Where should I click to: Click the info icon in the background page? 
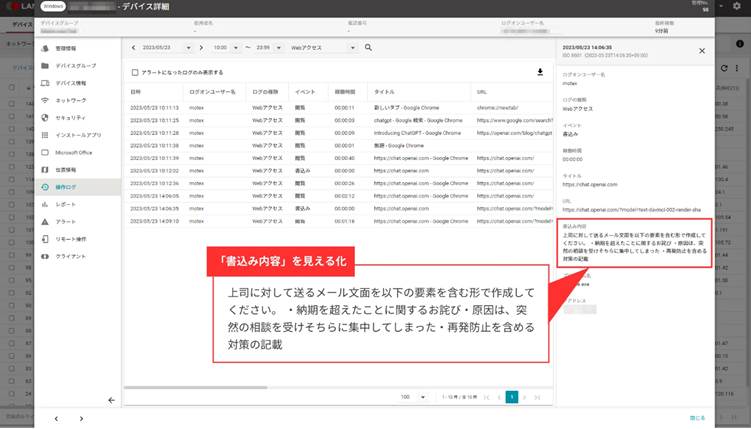740,44
